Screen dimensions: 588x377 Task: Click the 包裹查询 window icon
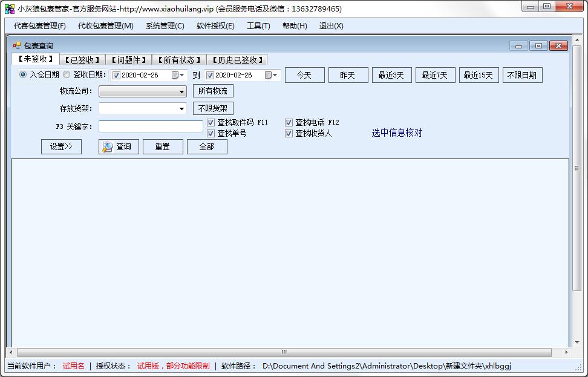pyautogui.click(x=17, y=45)
